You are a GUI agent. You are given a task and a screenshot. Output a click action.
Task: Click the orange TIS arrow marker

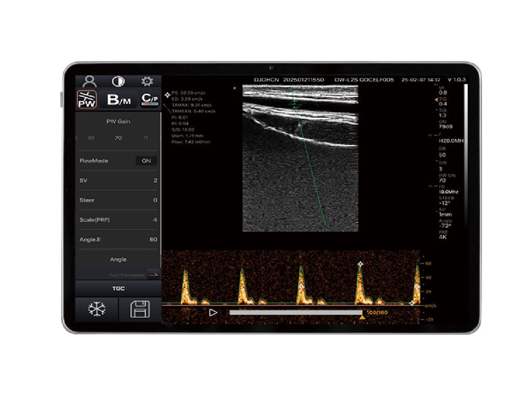coord(435,99)
